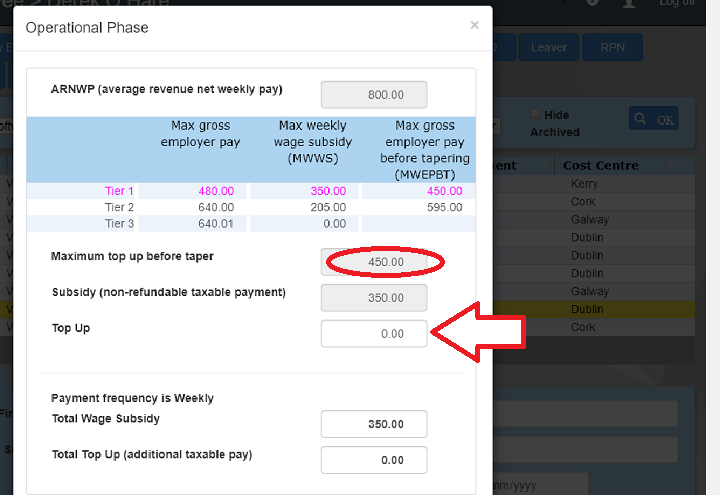Close the Operational Phase dialog
720x495 pixels.
(474, 26)
